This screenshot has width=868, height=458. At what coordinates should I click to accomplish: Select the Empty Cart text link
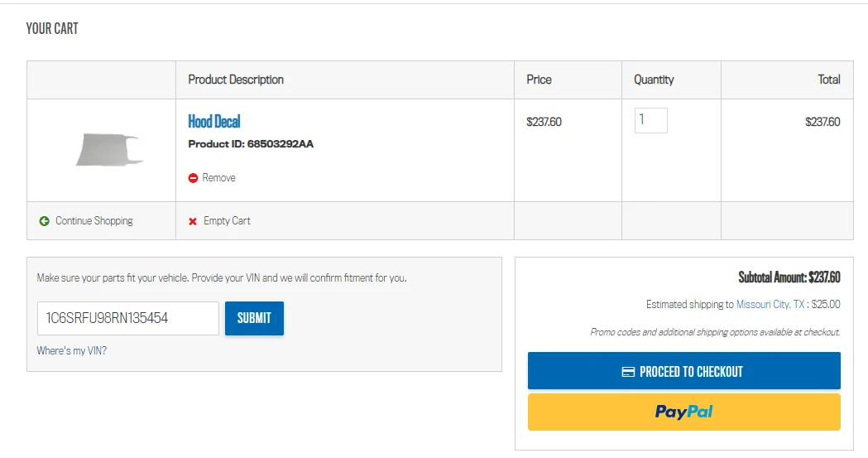pyautogui.click(x=227, y=221)
